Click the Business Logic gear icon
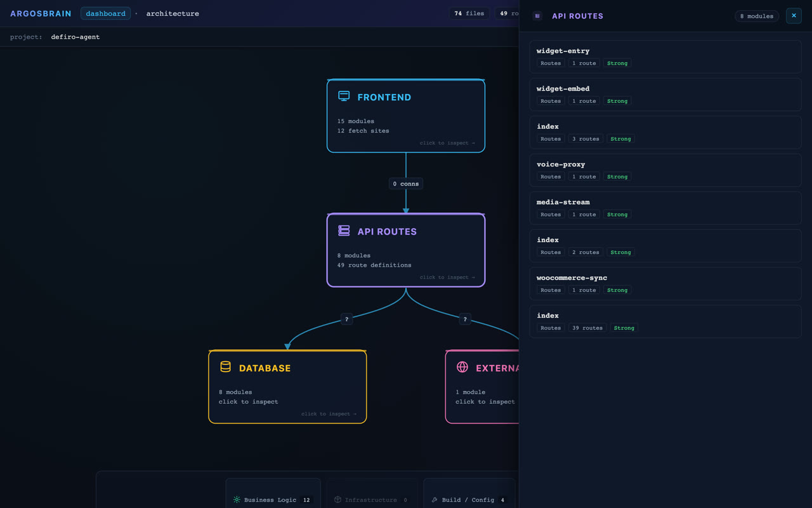812x508 pixels. point(237,500)
